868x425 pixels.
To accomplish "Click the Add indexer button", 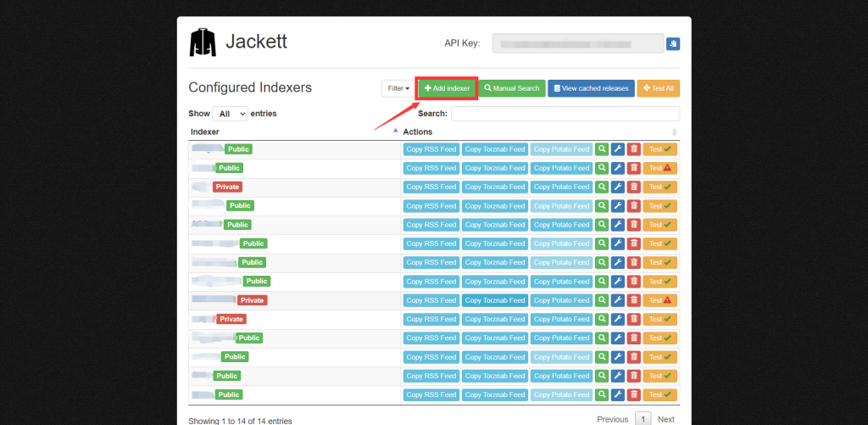I will point(447,88).
